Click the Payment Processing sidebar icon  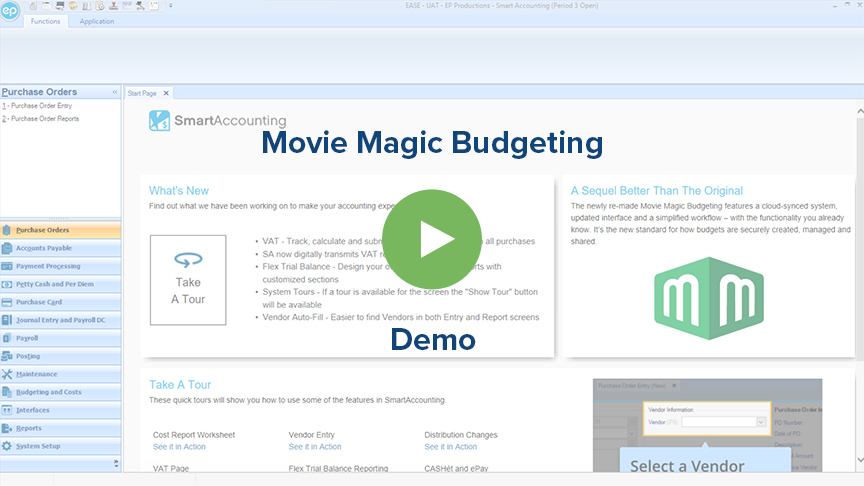8,266
